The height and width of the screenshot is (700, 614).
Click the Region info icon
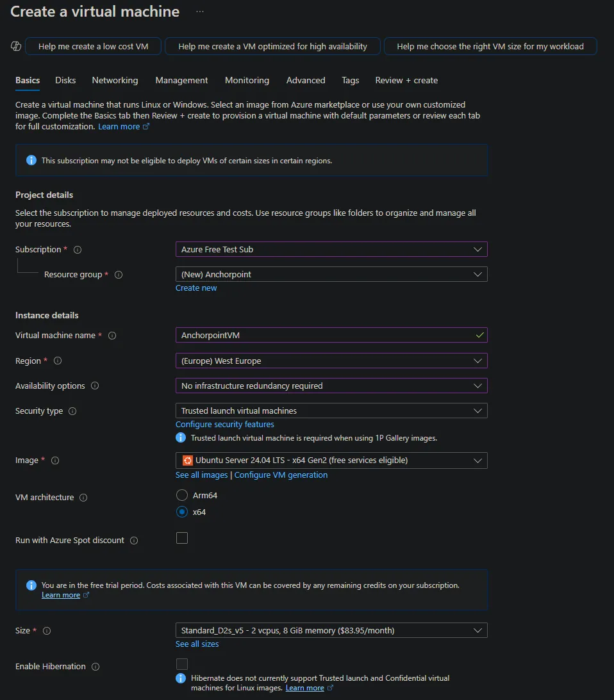coord(58,361)
